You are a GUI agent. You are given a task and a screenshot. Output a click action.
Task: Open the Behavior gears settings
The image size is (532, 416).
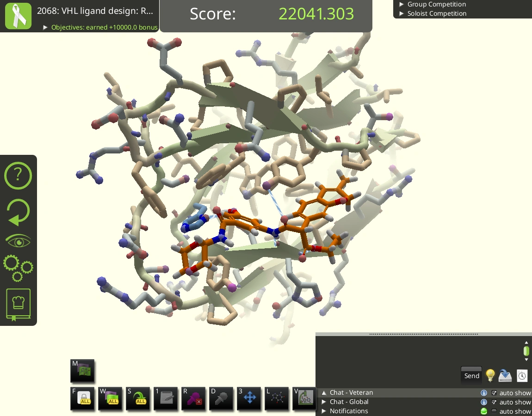point(18,268)
